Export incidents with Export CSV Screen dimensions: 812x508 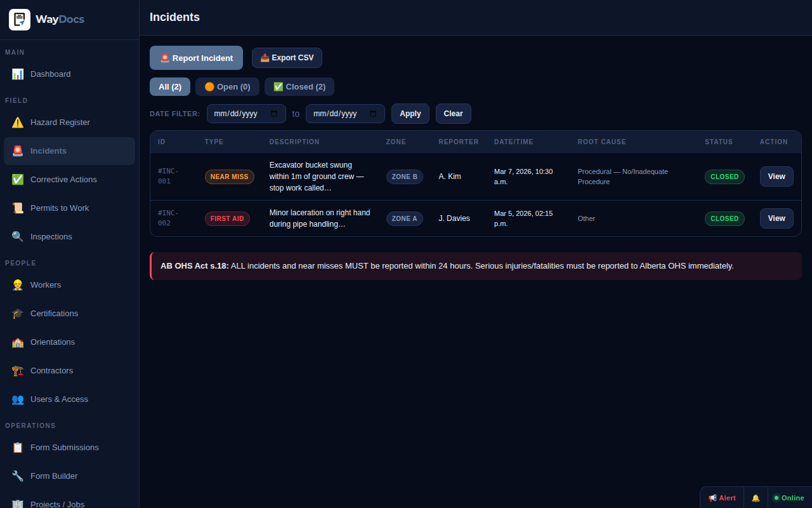pyautogui.click(x=287, y=58)
